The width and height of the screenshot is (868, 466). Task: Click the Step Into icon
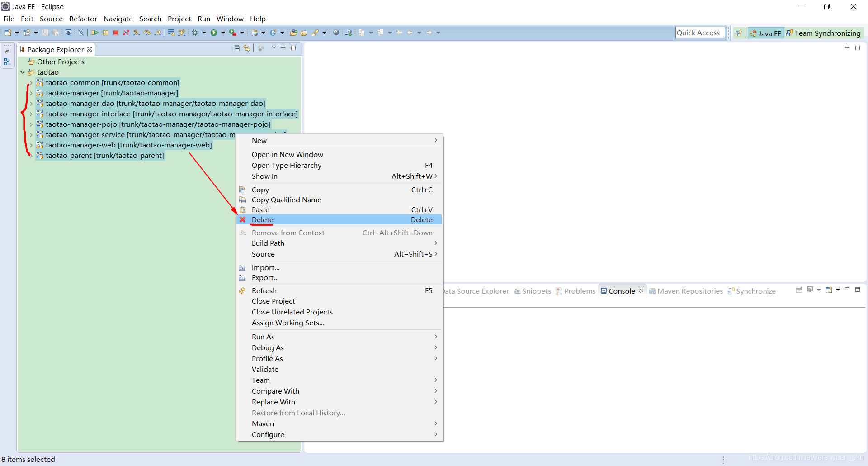[137, 33]
